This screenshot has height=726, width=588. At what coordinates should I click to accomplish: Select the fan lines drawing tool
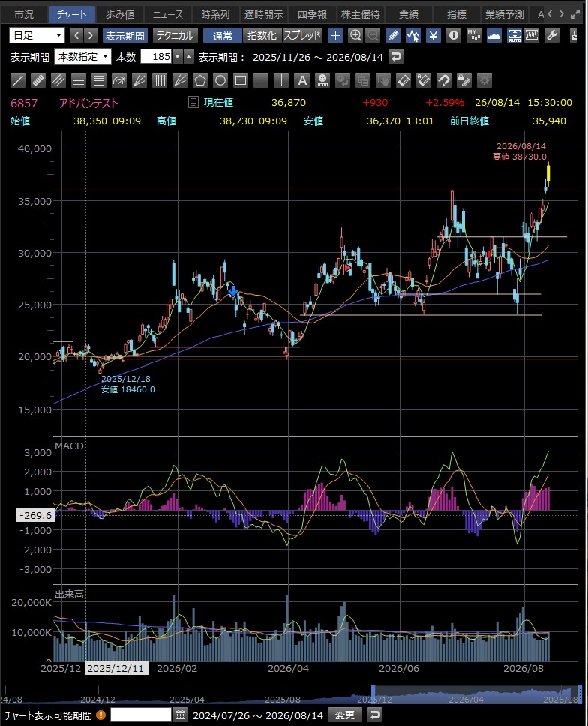click(x=139, y=80)
